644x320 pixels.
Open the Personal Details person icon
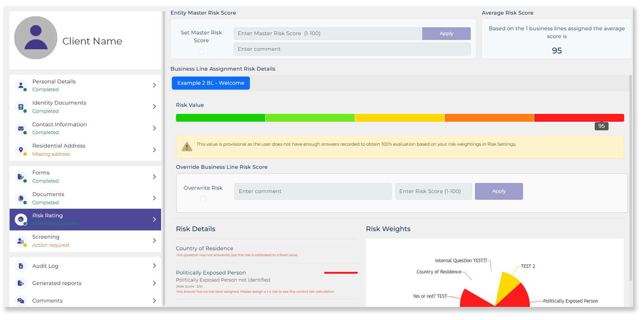[21, 85]
